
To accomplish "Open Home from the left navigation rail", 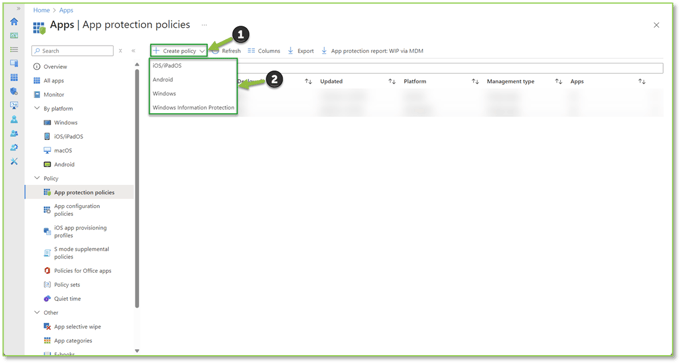I will click(x=14, y=22).
